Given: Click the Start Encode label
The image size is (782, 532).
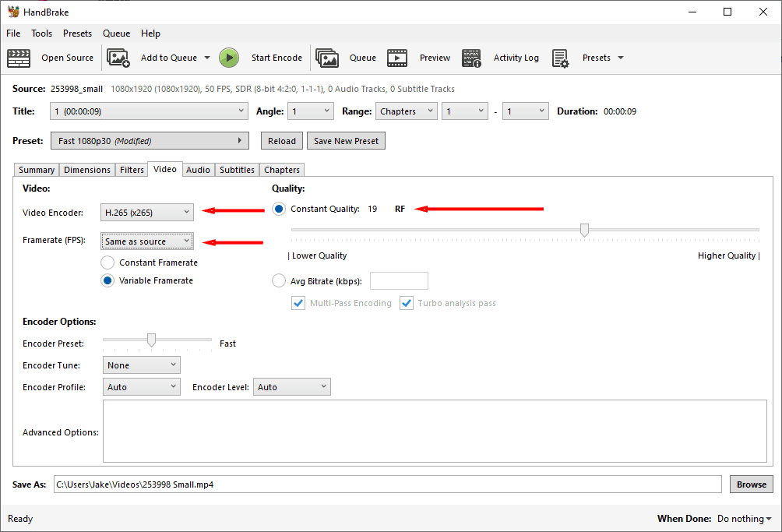Looking at the screenshot, I should click(x=277, y=58).
